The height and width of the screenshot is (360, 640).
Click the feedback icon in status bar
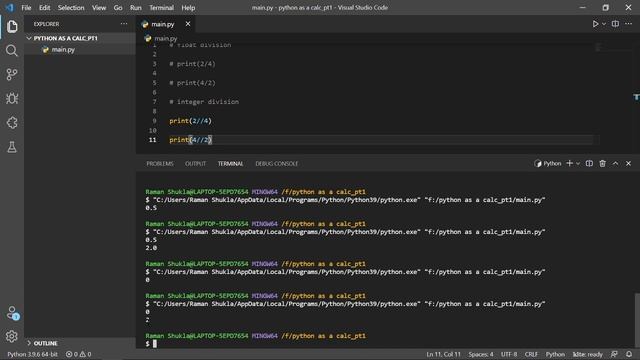[614, 354]
